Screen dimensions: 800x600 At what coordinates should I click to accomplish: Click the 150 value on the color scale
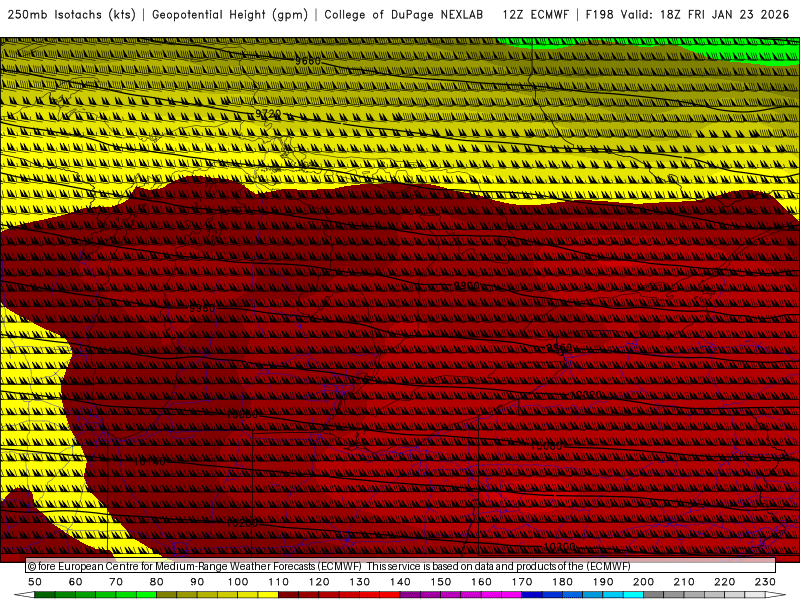(x=441, y=582)
